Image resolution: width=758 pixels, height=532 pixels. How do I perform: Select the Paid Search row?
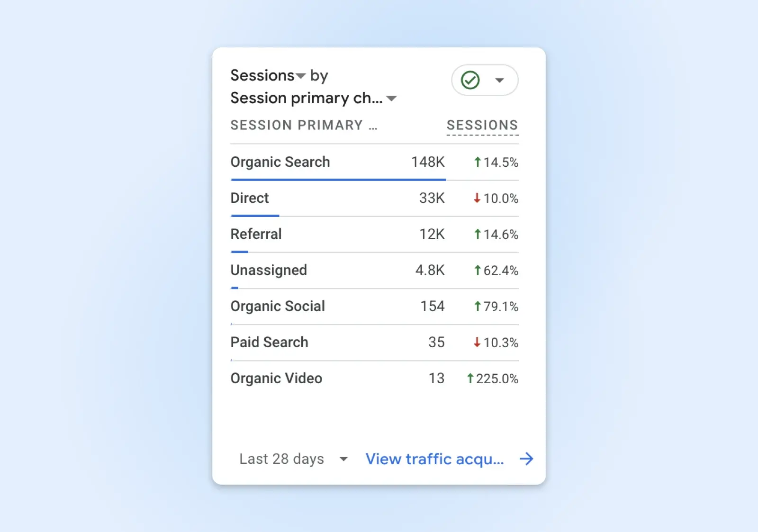click(x=269, y=342)
